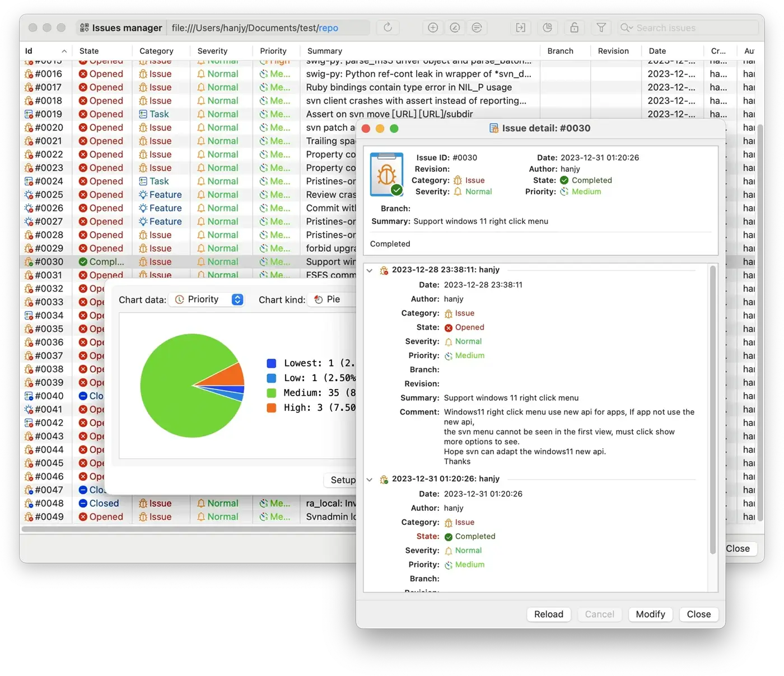The width and height of the screenshot is (784, 676).
Task: Refresh the repository with the circular arrow icon
Action: coord(387,27)
